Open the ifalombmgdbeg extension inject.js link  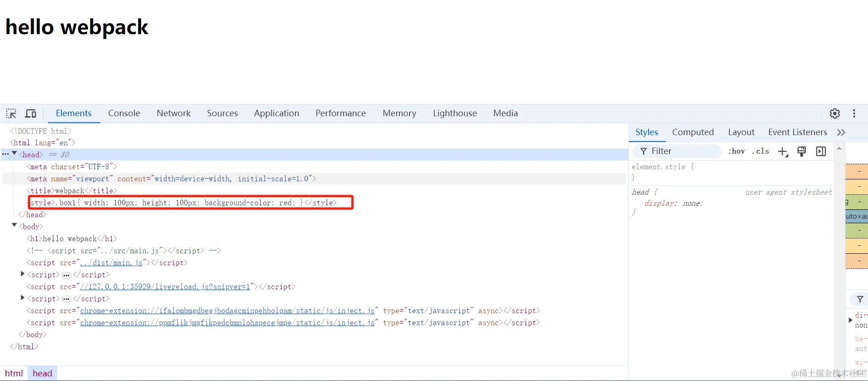227,311
